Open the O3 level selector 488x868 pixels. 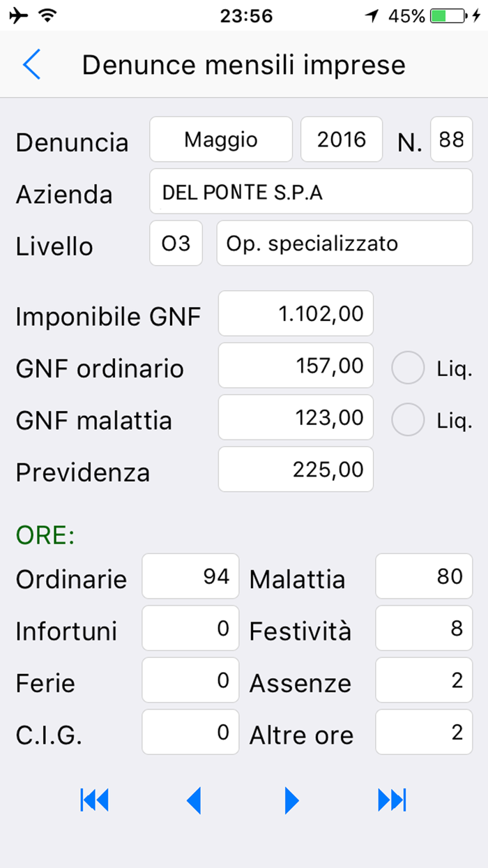(176, 243)
